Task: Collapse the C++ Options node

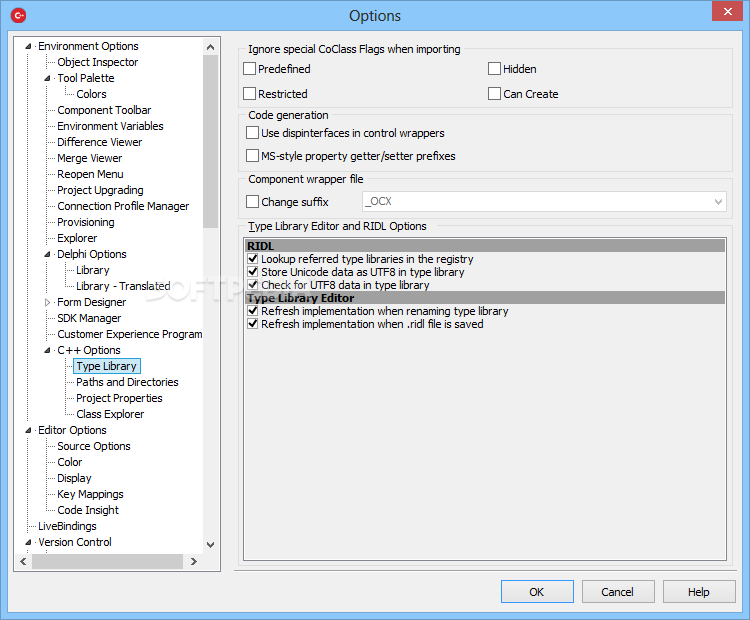Action: pyautogui.click(x=47, y=351)
